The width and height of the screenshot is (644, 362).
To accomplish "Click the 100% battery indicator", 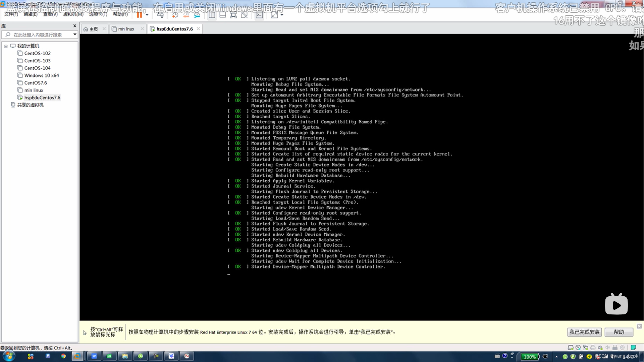I will (x=530, y=357).
